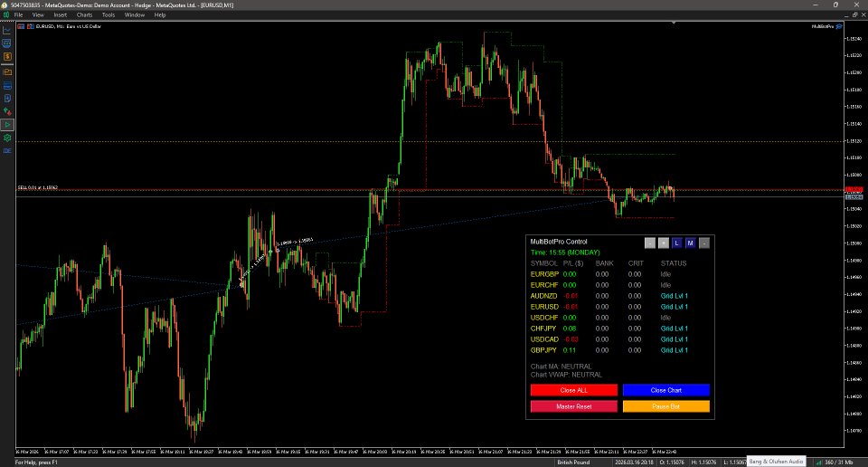Image resolution: width=868 pixels, height=467 pixels.
Task: Click the second red-blue icon before EURUSD title
Action: coord(31,26)
